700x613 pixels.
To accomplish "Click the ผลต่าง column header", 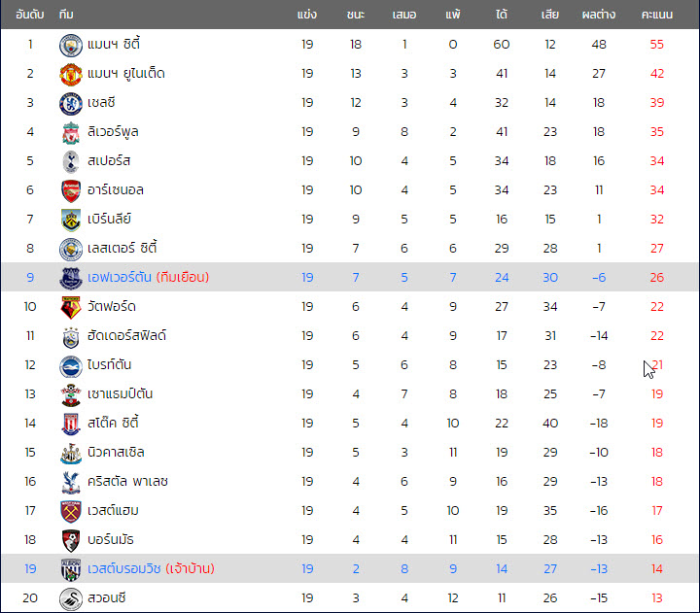I will 599,15.
